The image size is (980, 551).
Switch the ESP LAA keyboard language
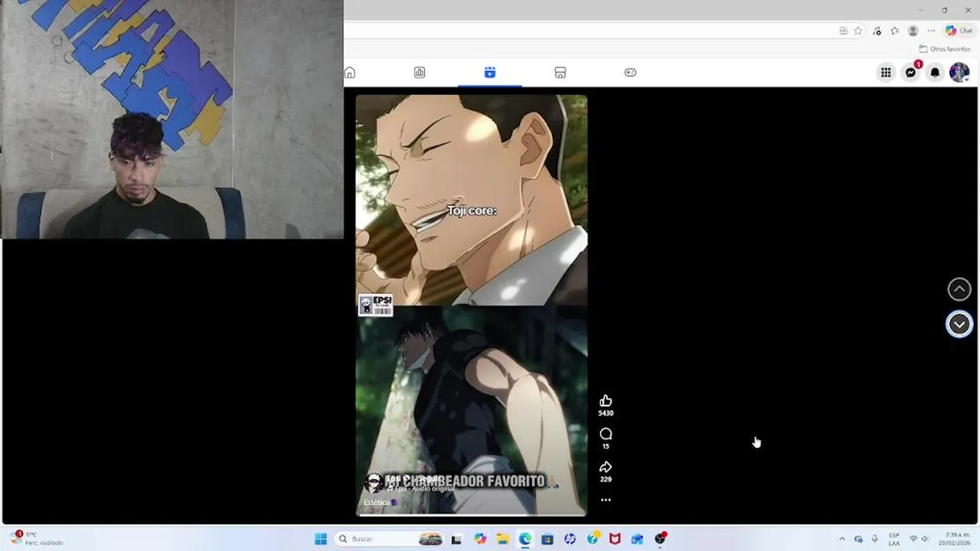pyautogui.click(x=894, y=539)
